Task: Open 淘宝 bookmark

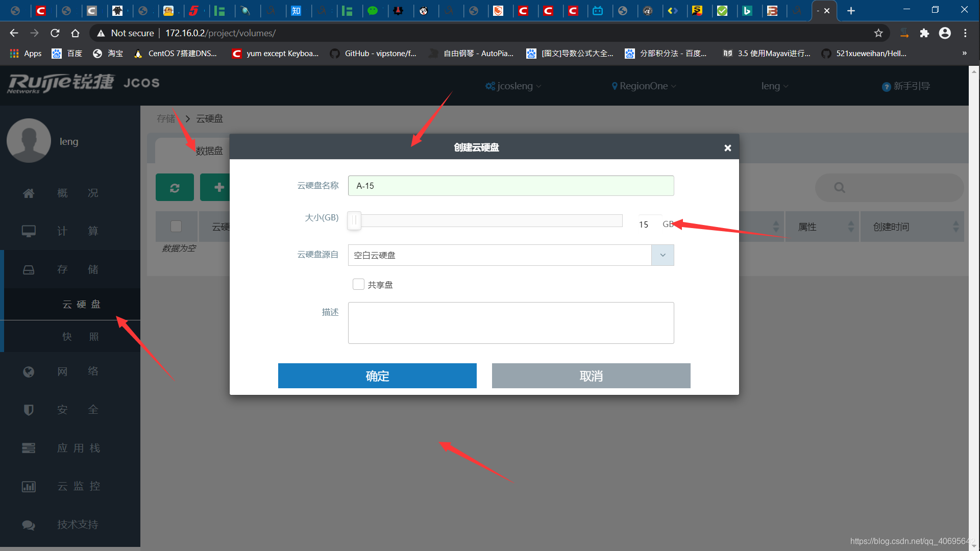Action: coord(108,54)
